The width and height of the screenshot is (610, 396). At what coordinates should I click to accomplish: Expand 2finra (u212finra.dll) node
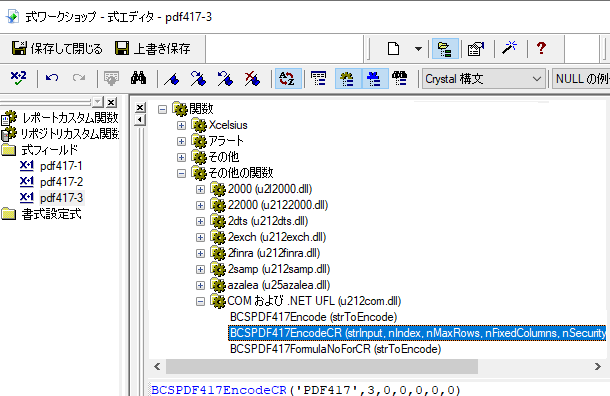[200, 254]
